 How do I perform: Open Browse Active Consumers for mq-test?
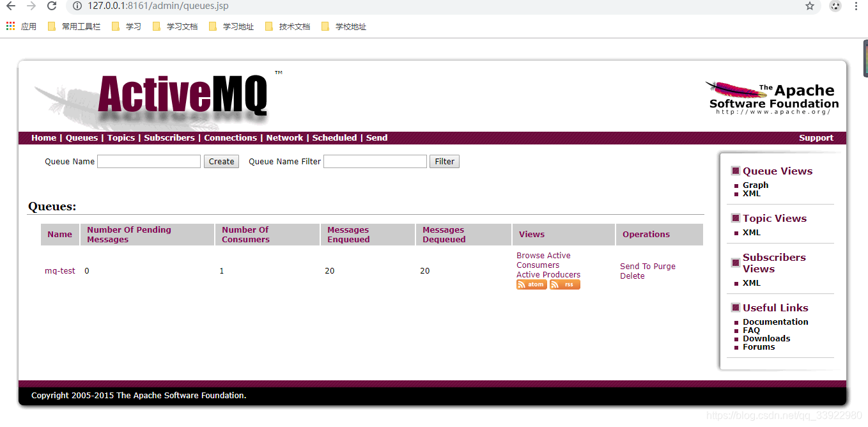pos(543,260)
